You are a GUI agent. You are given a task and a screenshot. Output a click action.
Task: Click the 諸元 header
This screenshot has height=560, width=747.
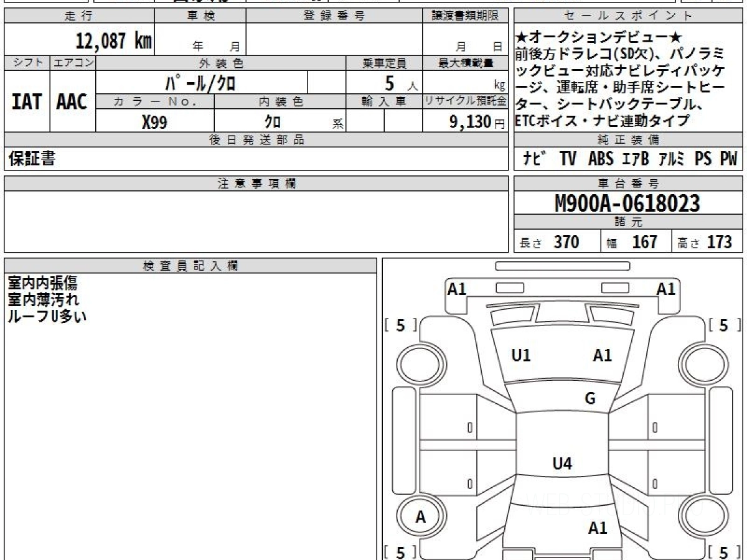[x=629, y=222]
